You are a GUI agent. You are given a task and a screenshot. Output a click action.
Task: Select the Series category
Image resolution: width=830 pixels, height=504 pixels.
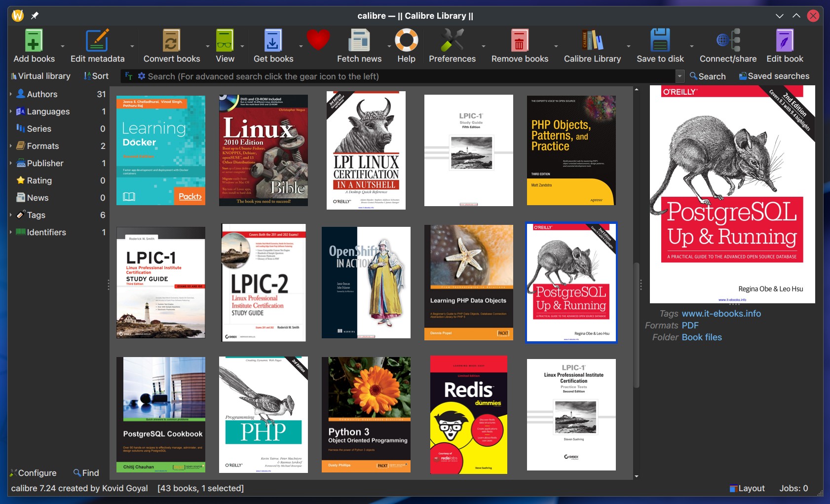point(58,129)
